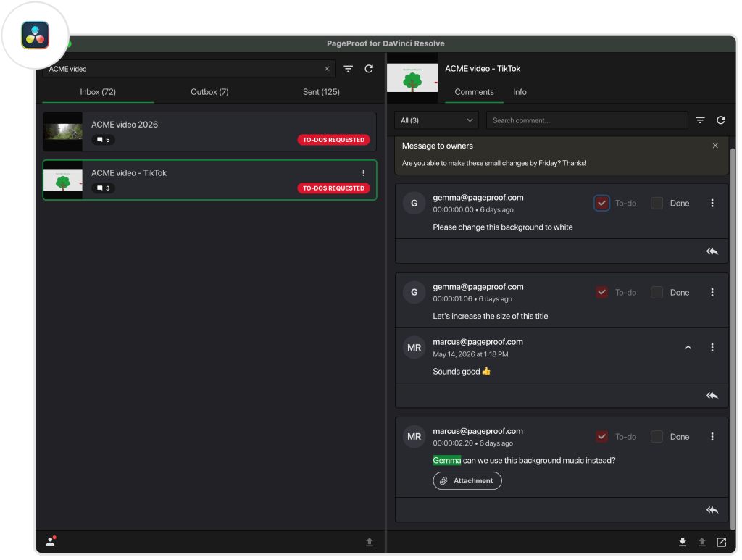
Task: Focus the Search comment field
Action: click(587, 120)
